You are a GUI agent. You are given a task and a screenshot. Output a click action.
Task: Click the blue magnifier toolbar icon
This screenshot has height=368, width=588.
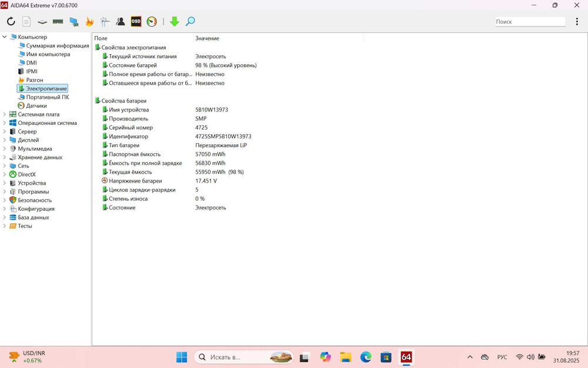coord(190,21)
